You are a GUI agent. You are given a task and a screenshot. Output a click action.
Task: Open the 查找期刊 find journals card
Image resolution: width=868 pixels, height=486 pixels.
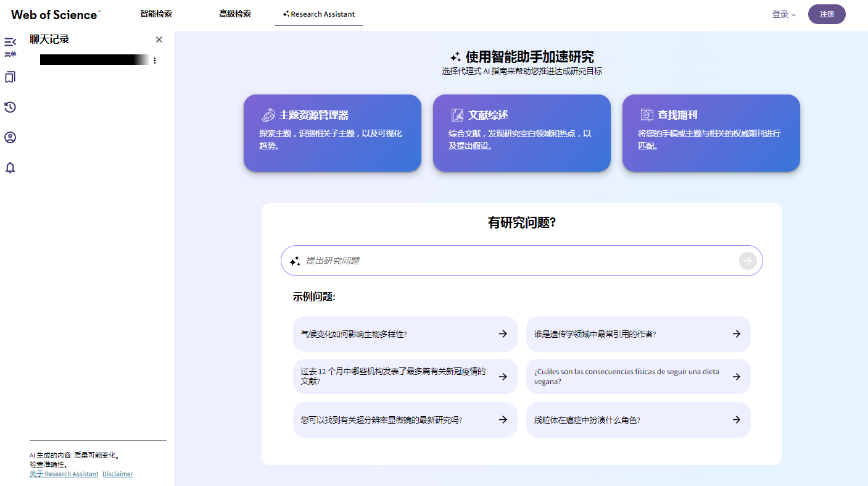tap(711, 133)
